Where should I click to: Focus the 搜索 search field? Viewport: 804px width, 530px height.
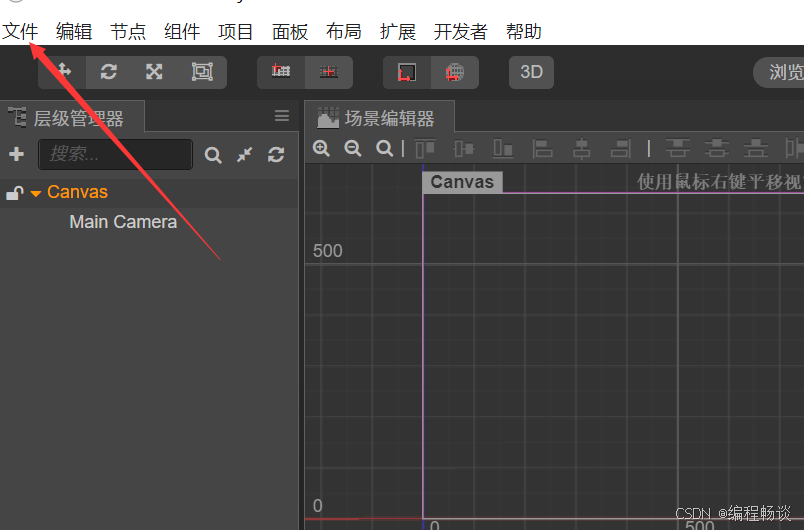point(115,154)
